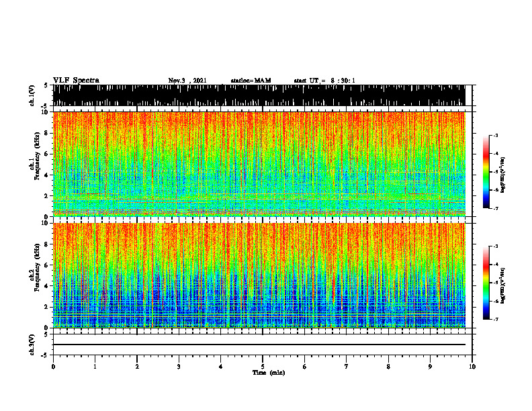Click the ch.2 color bar "log(PSD)" unit label
The image size is (532, 411).
coord(503,286)
